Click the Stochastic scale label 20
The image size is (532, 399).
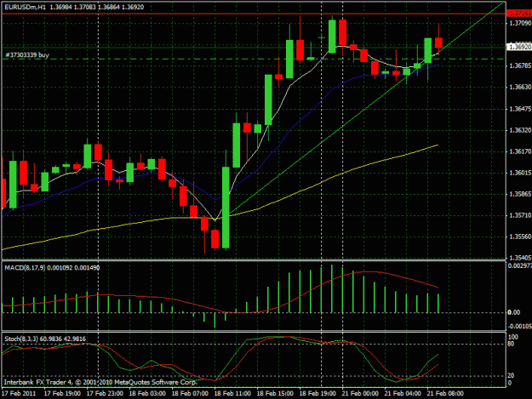pyautogui.click(x=511, y=376)
